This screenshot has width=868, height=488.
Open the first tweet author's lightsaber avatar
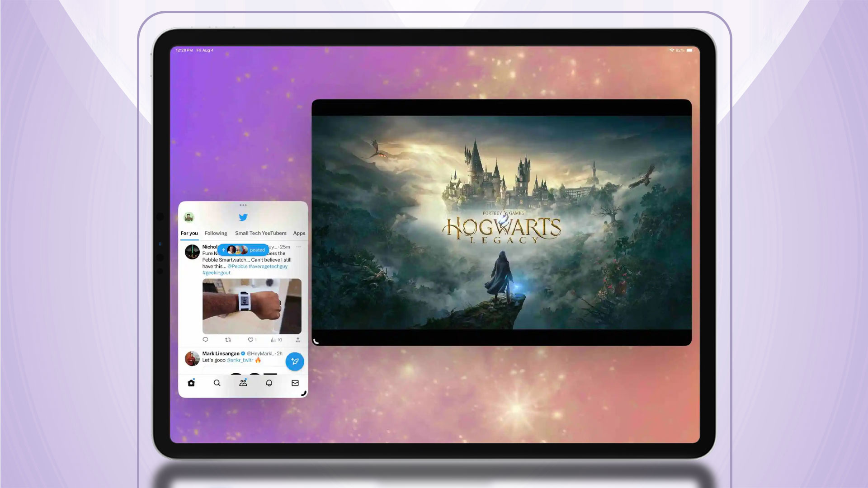(193, 252)
